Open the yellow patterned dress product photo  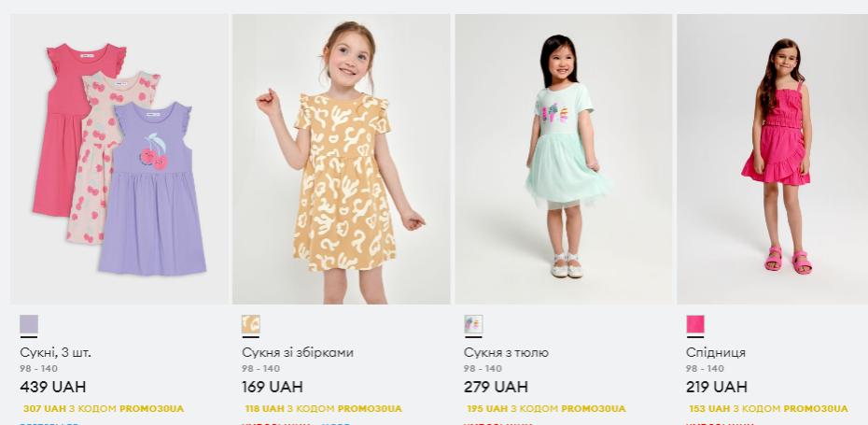pos(341,159)
